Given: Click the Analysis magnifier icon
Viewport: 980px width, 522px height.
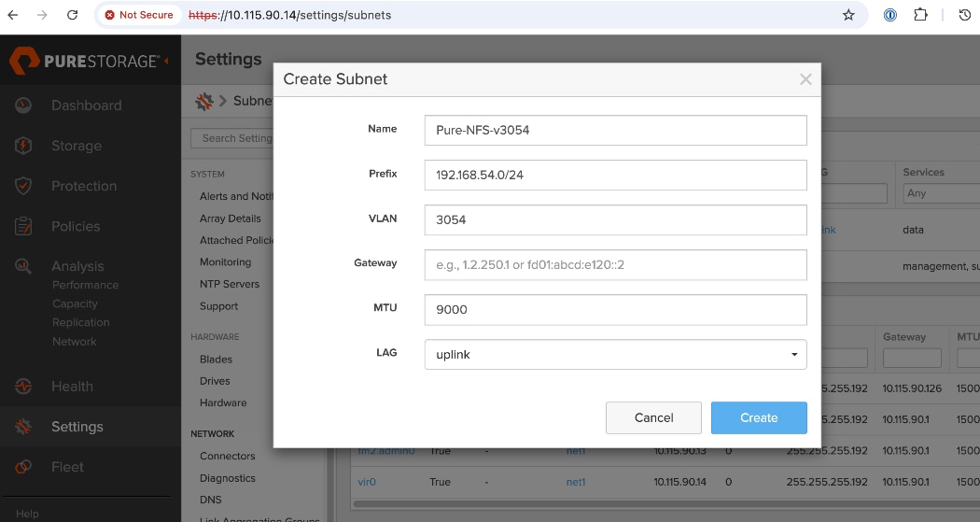Looking at the screenshot, I should [x=23, y=266].
